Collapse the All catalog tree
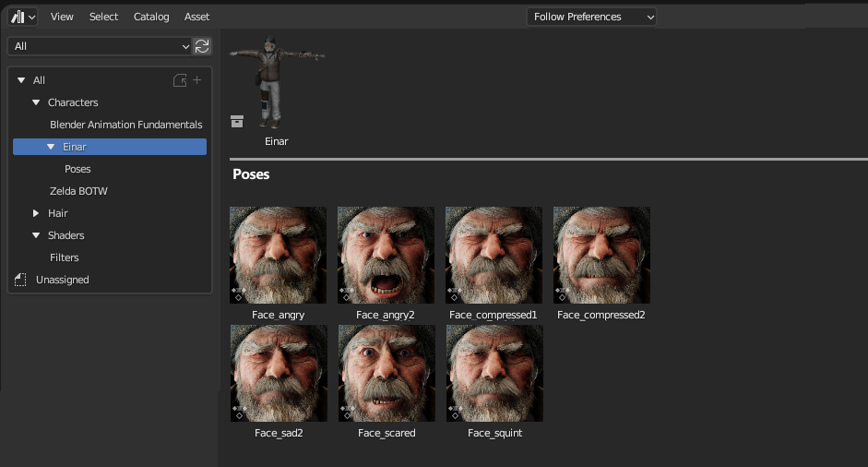This screenshot has height=467, width=868. 21,80
